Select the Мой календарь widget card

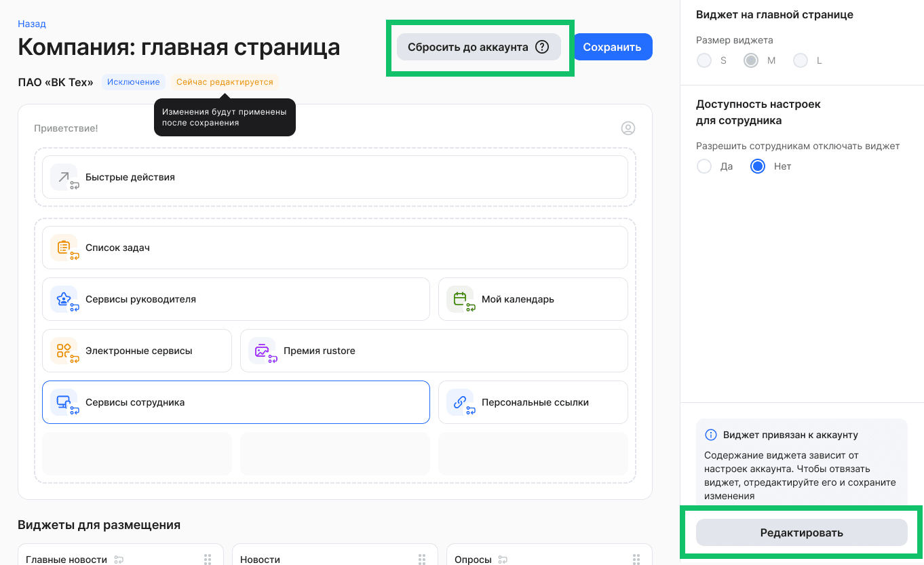point(533,299)
